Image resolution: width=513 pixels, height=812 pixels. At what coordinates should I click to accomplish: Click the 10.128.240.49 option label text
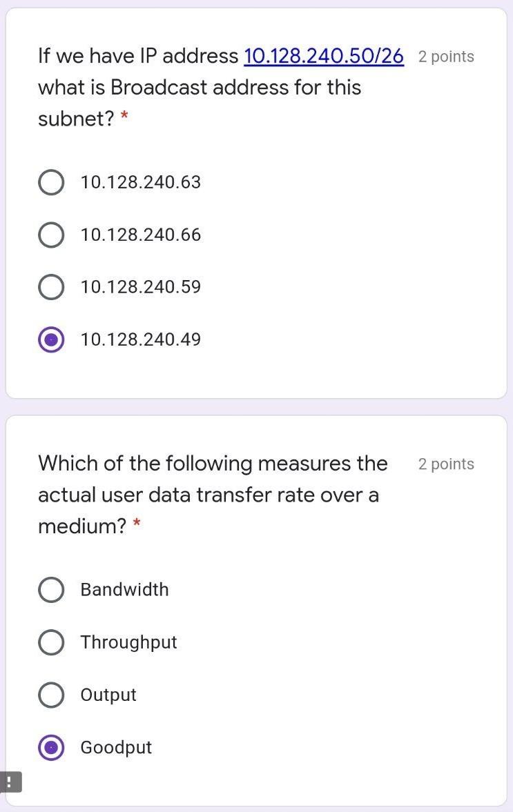point(140,339)
